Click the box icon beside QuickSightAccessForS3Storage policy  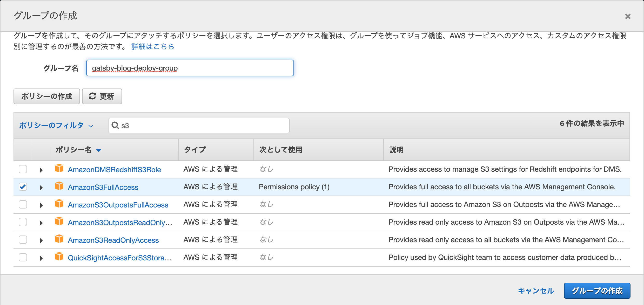click(59, 257)
